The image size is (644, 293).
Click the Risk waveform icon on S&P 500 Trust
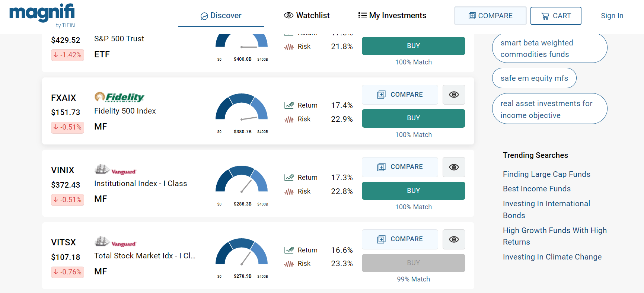(289, 47)
